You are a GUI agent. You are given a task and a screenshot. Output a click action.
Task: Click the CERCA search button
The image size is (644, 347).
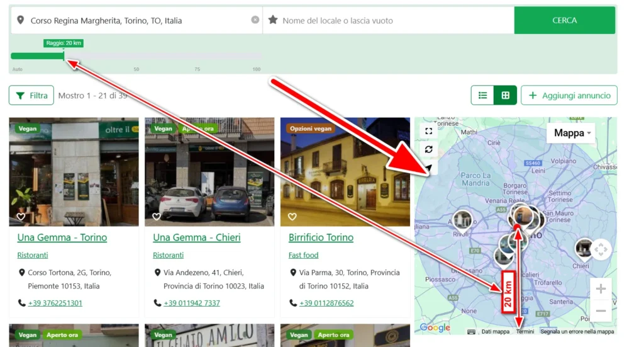pyautogui.click(x=564, y=20)
